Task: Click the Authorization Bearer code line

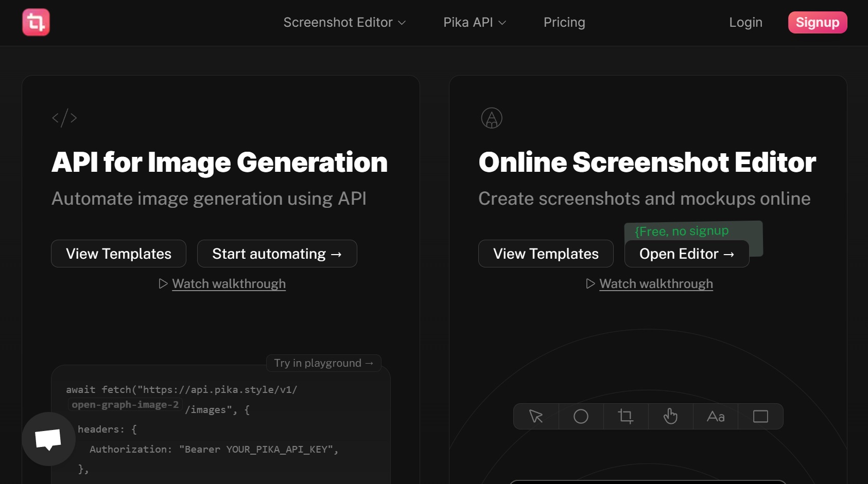Action: point(214,449)
